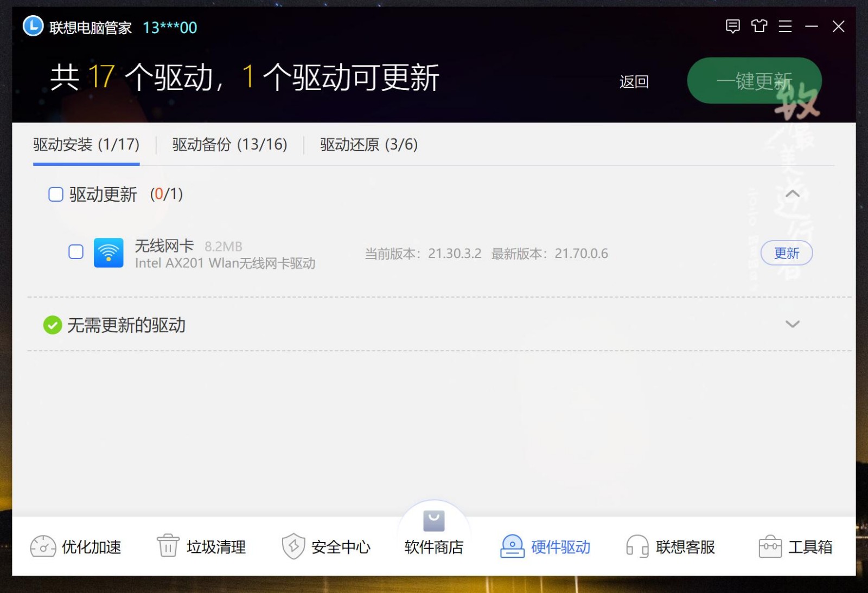Viewport: 868px width, 593px height.
Task: Open 垃圾清理 trash can icon
Action: [168, 545]
